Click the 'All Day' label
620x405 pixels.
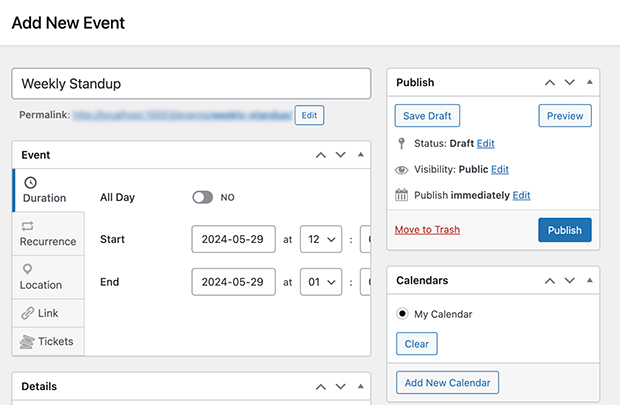[117, 197]
